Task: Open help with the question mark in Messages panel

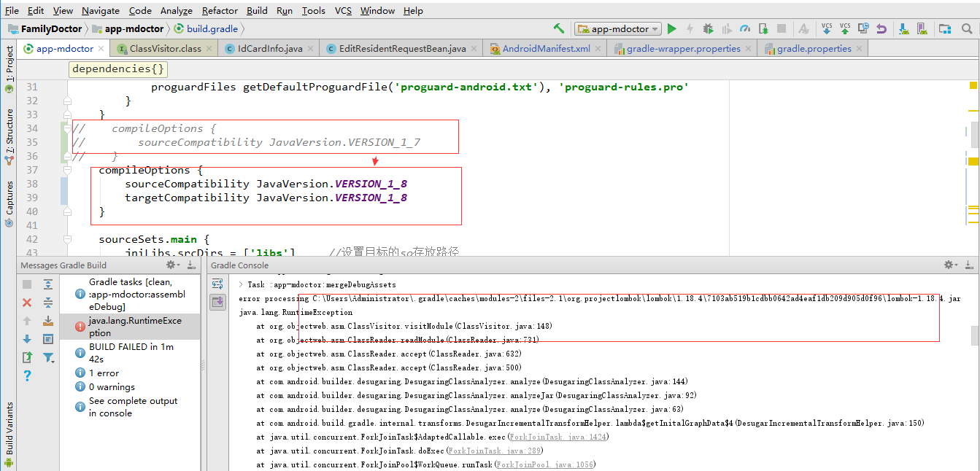Action: pos(27,376)
